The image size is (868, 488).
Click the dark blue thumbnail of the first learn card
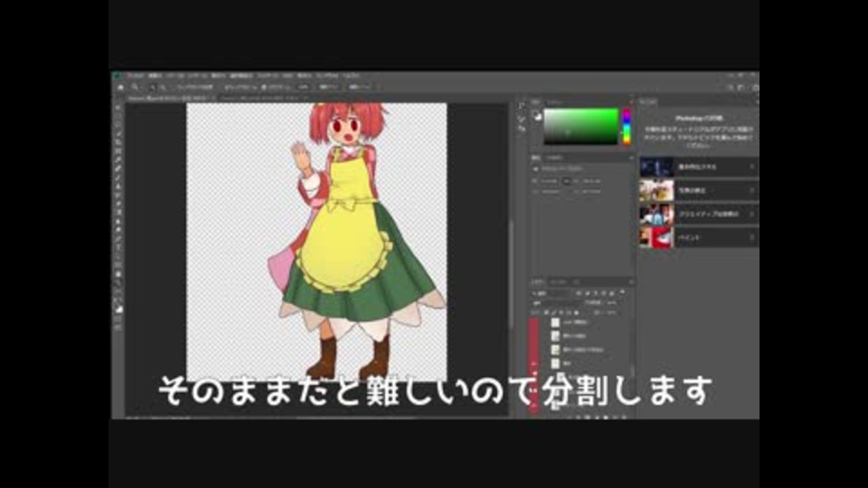(656, 166)
